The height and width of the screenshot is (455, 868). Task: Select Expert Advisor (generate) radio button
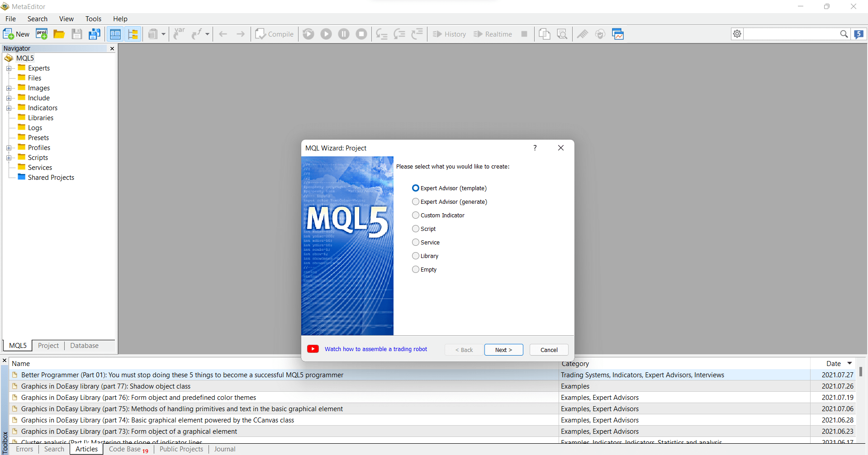click(416, 202)
